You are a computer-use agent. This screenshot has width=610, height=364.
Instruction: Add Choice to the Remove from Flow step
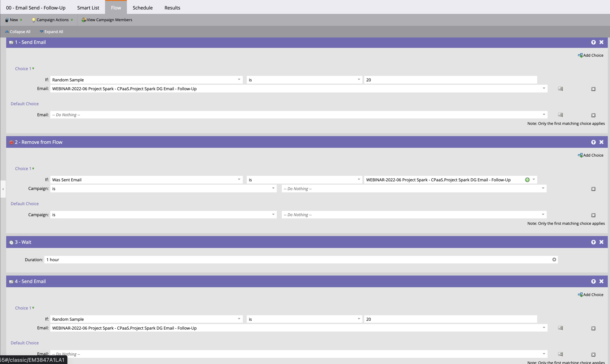point(591,155)
